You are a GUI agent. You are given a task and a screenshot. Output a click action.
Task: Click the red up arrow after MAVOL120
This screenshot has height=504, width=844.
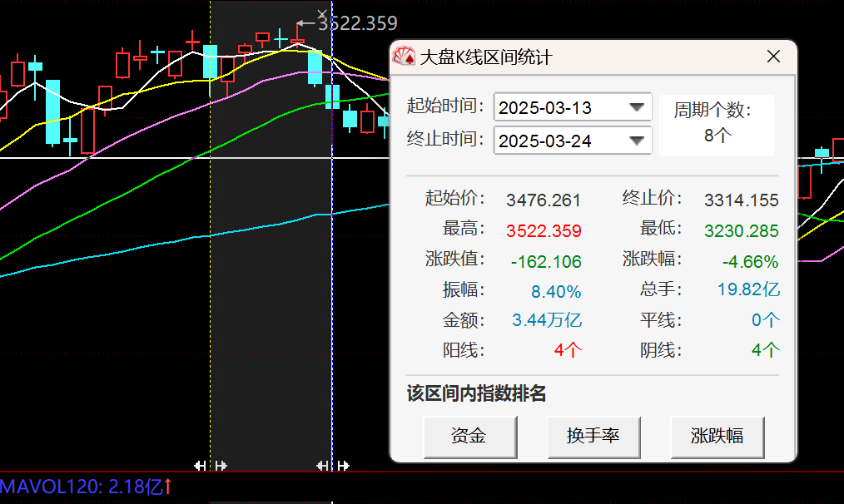point(167,486)
